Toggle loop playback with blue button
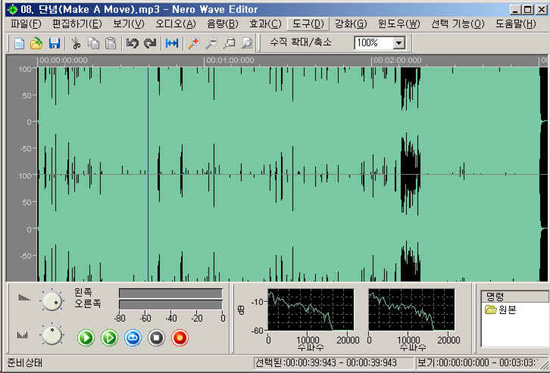 pos(133,338)
